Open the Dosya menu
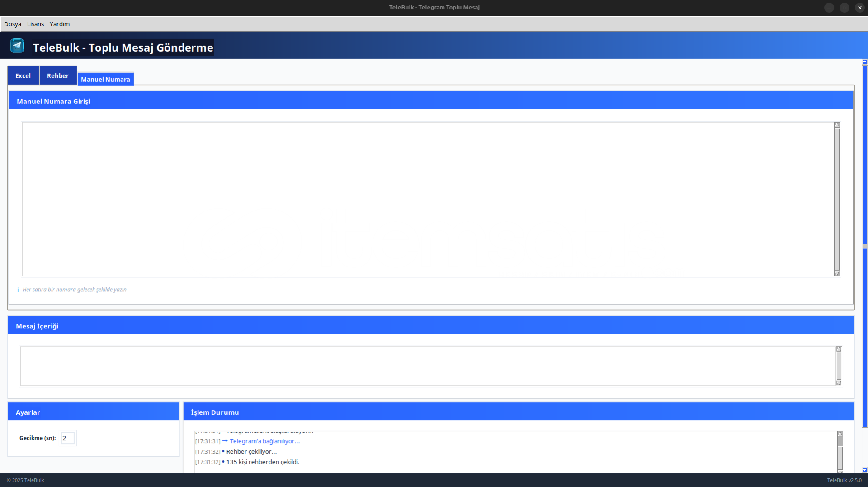The width and height of the screenshot is (868, 487). tap(13, 24)
